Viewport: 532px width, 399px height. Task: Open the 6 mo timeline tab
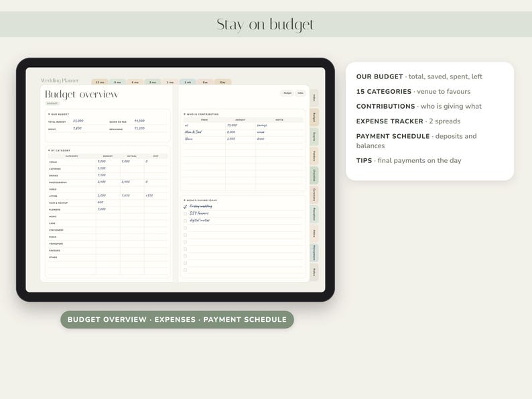(135, 82)
